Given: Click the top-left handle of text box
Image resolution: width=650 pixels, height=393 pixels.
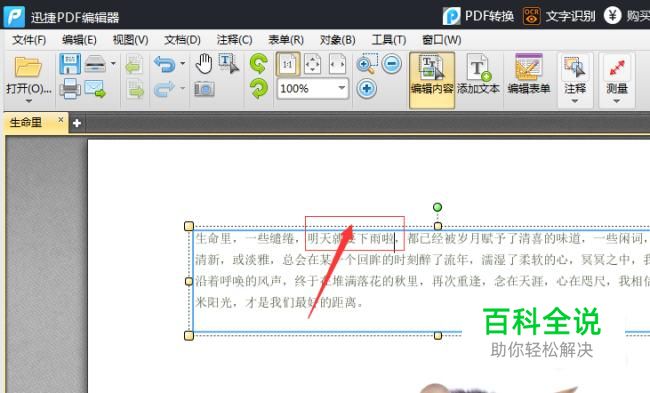Looking at the screenshot, I should click(x=189, y=226).
